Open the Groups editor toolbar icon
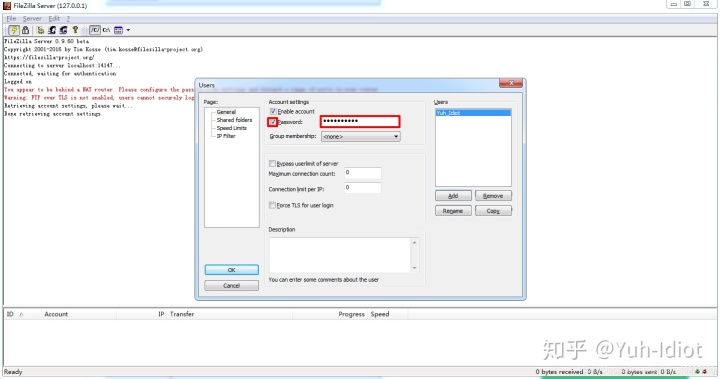 (x=63, y=30)
